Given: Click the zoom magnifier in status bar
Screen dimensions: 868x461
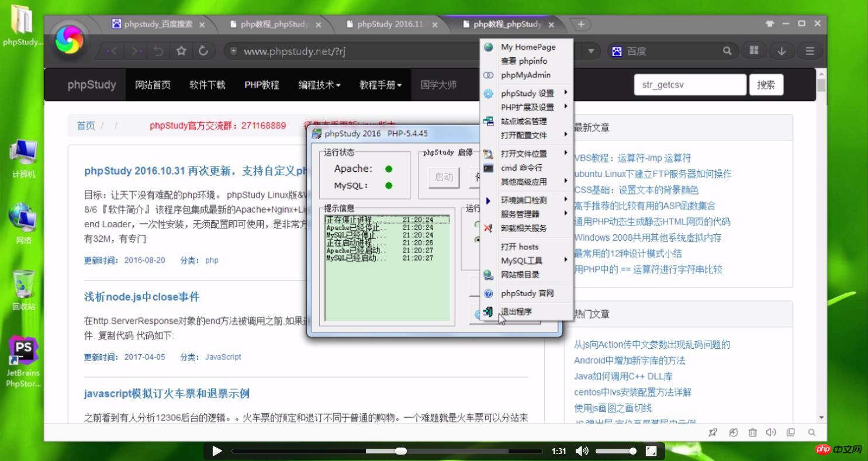Looking at the screenshot, I should coord(811,432).
